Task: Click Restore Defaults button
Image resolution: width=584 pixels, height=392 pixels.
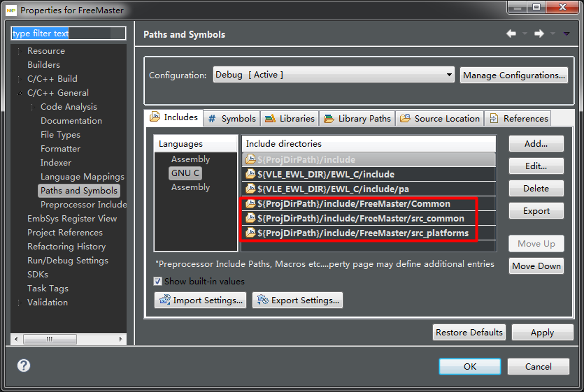Action: pyautogui.click(x=469, y=332)
